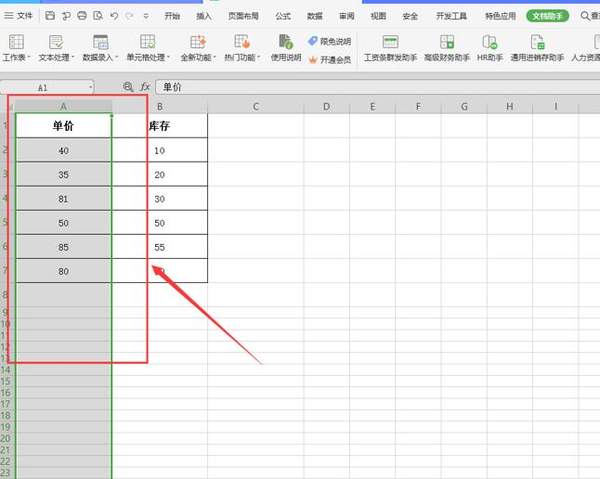This screenshot has height=479, width=600.
Task: Expand the quick access toolbar dropdown
Action: tap(146, 16)
